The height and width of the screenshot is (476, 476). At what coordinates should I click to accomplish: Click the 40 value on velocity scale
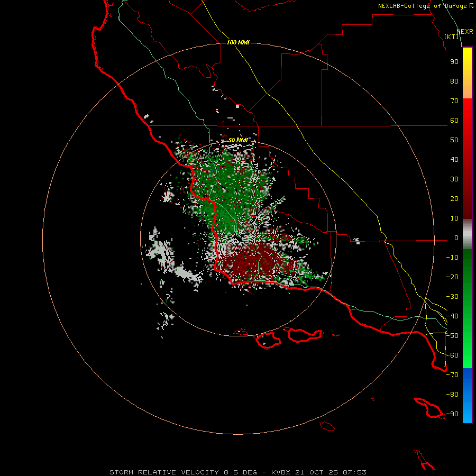pyautogui.click(x=454, y=160)
